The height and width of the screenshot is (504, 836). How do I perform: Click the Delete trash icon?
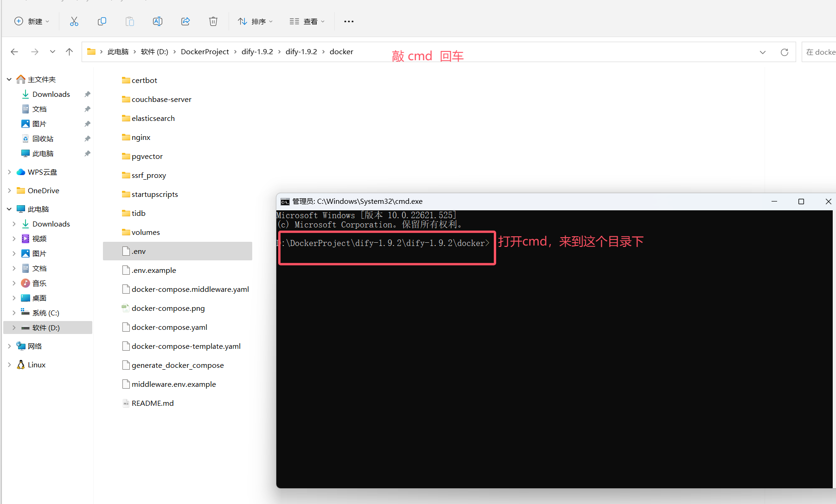pyautogui.click(x=213, y=21)
